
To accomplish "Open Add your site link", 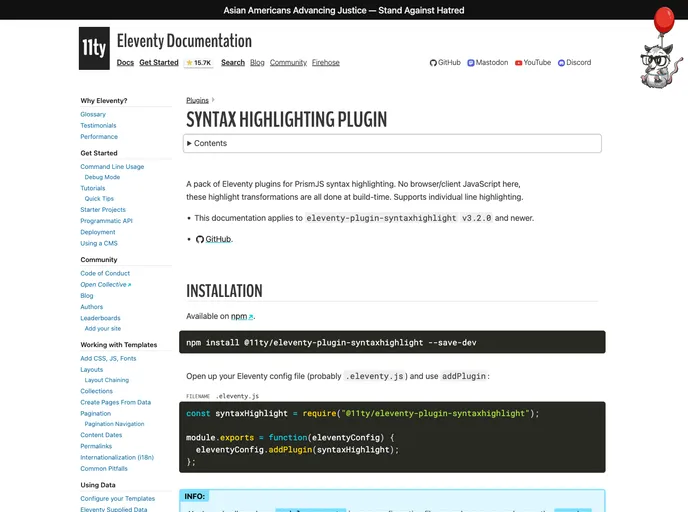I will click(103, 329).
